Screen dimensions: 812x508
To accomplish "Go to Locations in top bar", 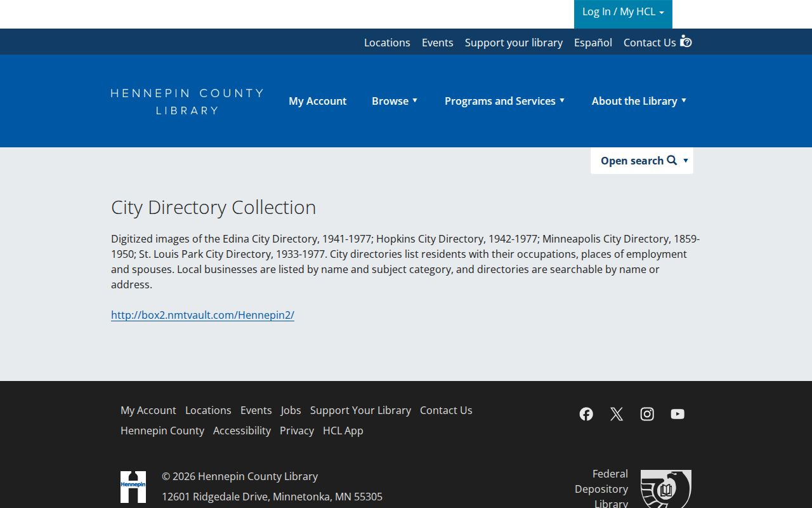I will [x=387, y=43].
